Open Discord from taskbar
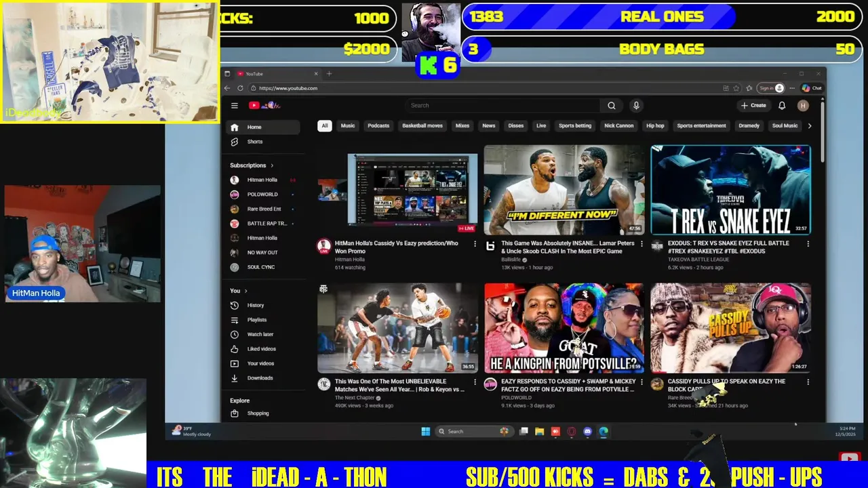The height and width of the screenshot is (488, 868). click(587, 431)
